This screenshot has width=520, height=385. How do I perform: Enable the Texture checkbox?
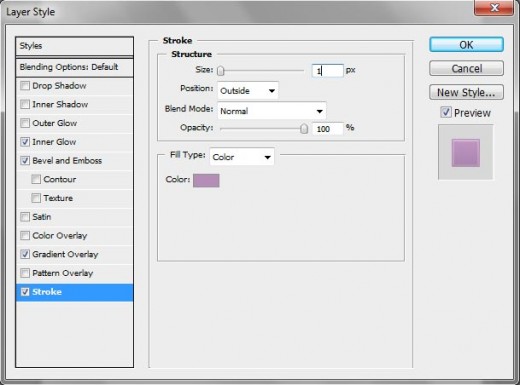pyautogui.click(x=36, y=198)
